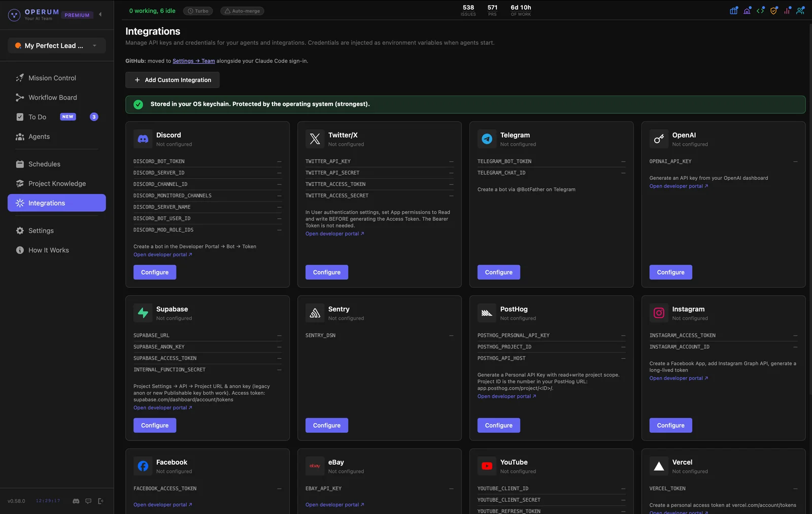The width and height of the screenshot is (812, 514).
Task: Click the SENTRY_DSN row
Action: 380,336
